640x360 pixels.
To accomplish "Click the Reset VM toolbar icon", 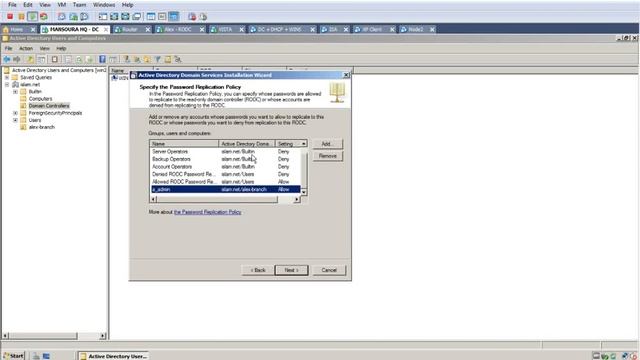I will point(44,17).
